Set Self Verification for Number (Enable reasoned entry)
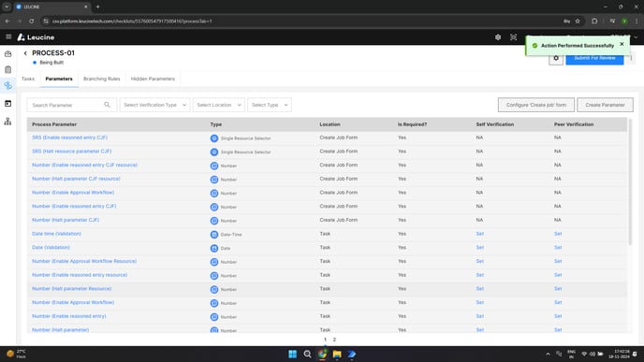 point(479,316)
